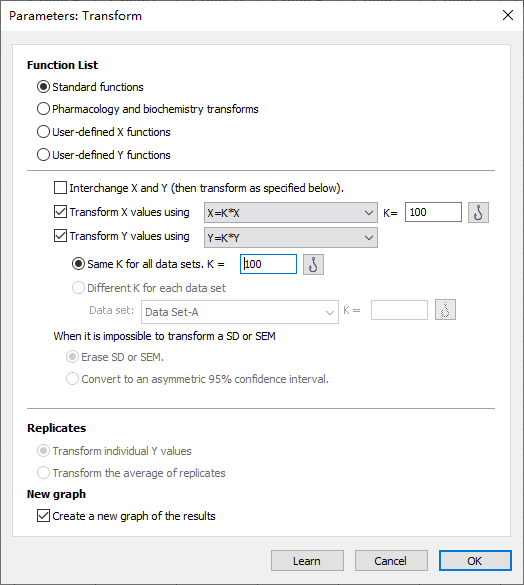Close the Parameters: Transform dialog
524x585 pixels.
coord(508,15)
